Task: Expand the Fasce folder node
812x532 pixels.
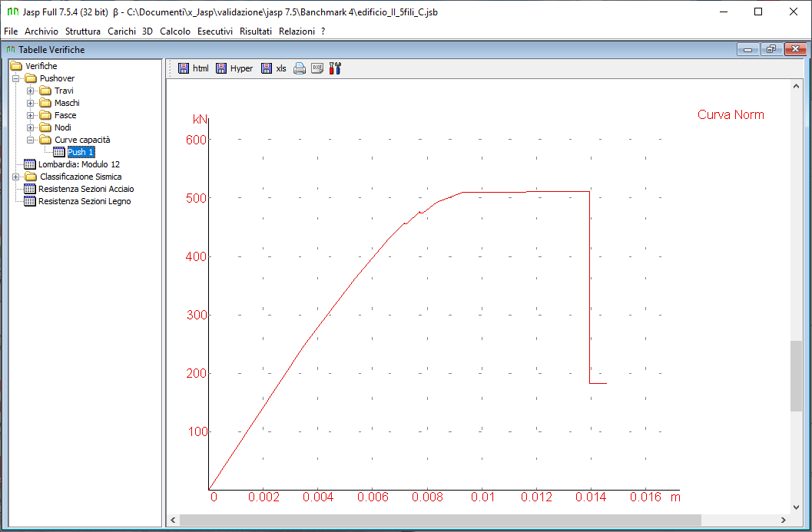Action: [x=31, y=115]
